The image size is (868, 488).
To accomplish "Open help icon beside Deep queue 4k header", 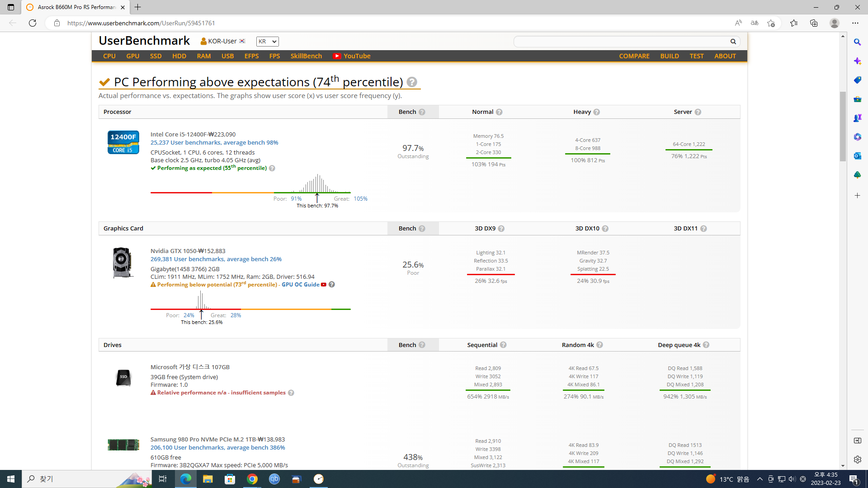I will [x=706, y=345].
